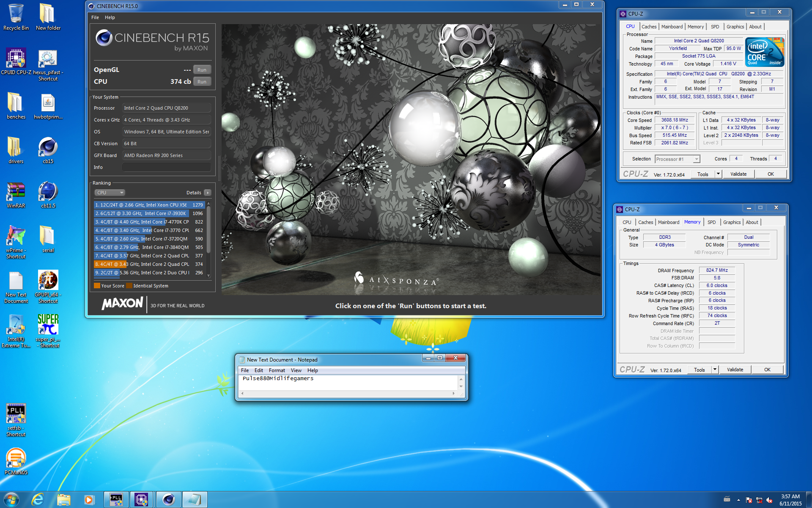This screenshot has width=812, height=508.
Task: Open the New folder desktop icon
Action: (x=48, y=17)
